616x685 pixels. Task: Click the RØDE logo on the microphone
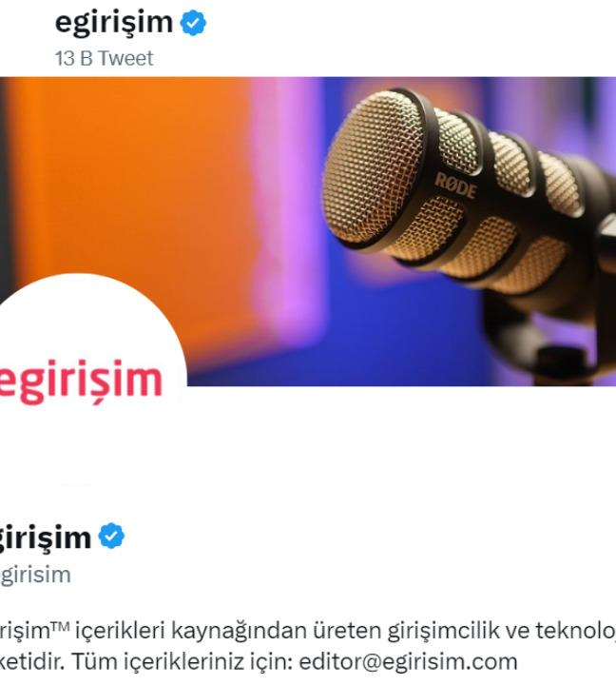[455, 186]
